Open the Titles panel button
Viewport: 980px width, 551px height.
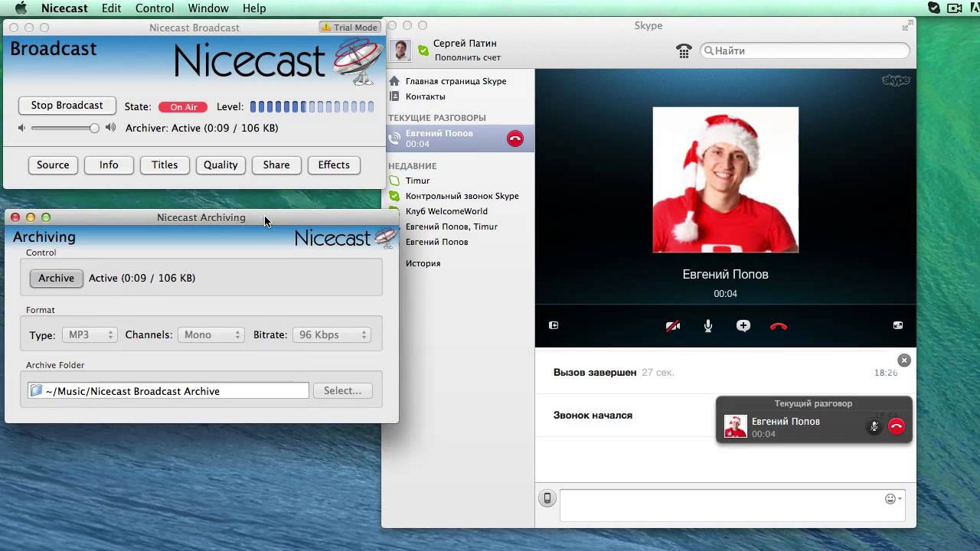point(165,165)
